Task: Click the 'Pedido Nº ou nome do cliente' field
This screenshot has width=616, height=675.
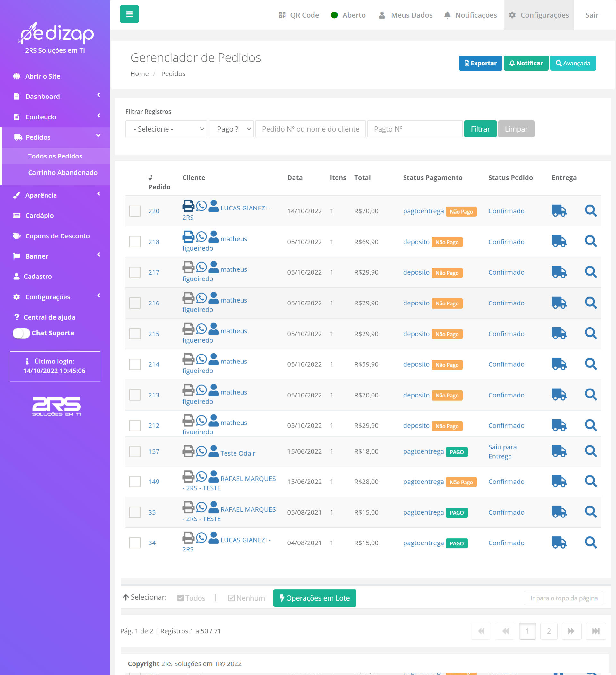Action: coord(310,129)
